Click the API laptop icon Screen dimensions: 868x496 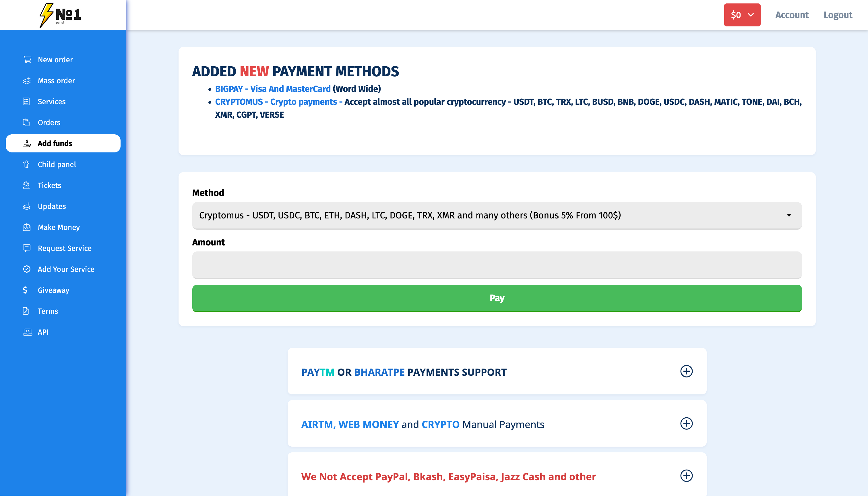point(27,332)
